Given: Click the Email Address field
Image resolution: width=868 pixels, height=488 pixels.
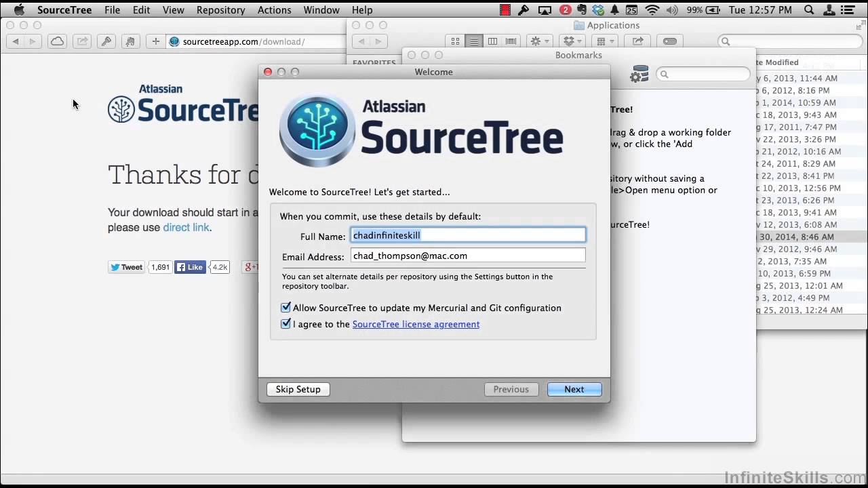Looking at the screenshot, I should pos(468,256).
